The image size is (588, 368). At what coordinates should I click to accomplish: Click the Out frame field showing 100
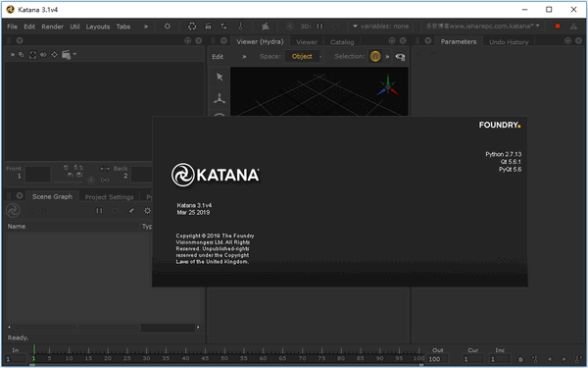coord(438,359)
